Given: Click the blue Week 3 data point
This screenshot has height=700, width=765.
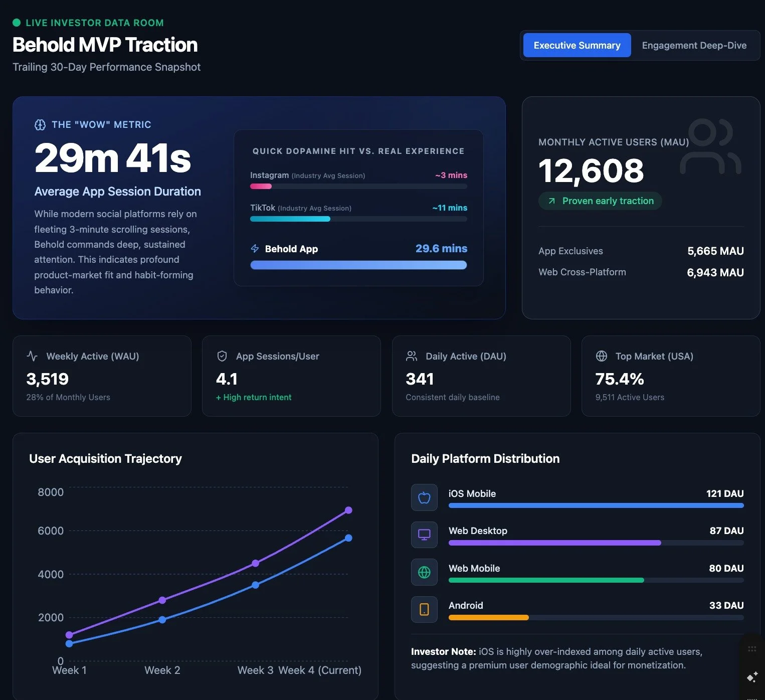Looking at the screenshot, I should pyautogui.click(x=255, y=585).
